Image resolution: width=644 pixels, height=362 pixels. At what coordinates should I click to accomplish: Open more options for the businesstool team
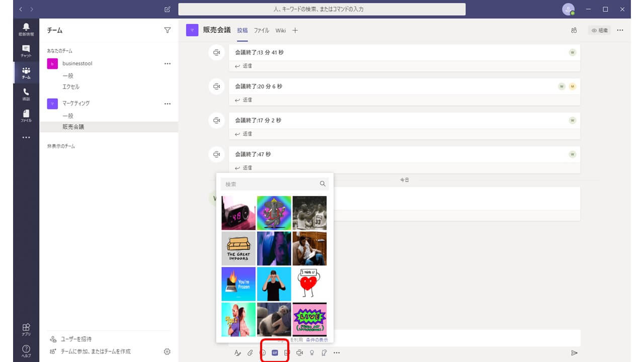point(168,64)
